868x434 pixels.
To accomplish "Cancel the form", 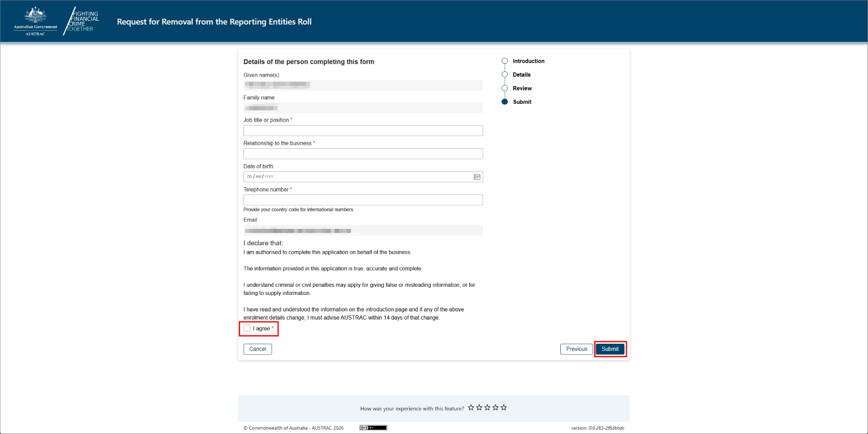I will [258, 349].
